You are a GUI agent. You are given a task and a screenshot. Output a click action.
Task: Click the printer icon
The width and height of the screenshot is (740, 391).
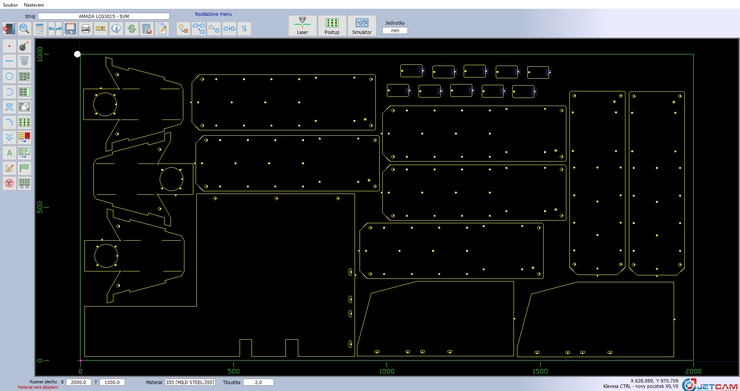click(85, 29)
